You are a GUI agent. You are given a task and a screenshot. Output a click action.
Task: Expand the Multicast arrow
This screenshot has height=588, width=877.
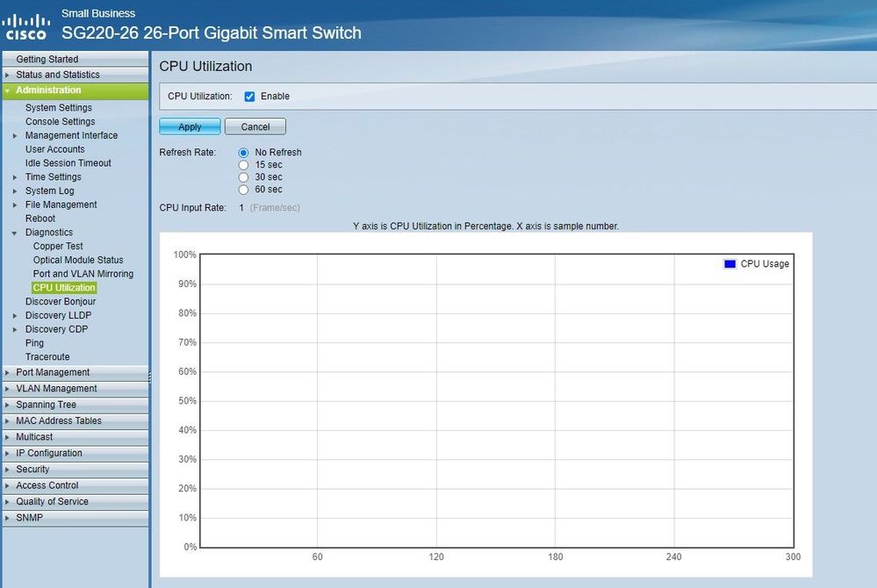coord(7,437)
